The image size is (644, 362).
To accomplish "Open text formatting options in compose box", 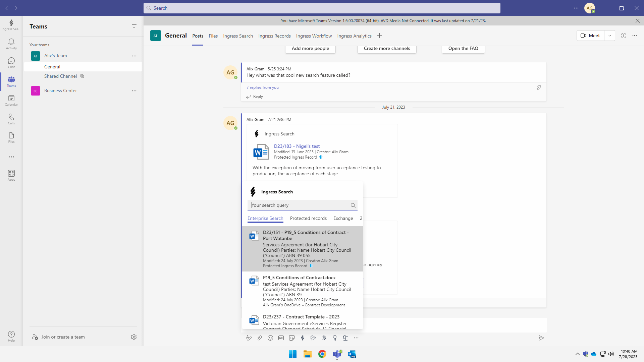I will [x=249, y=338].
